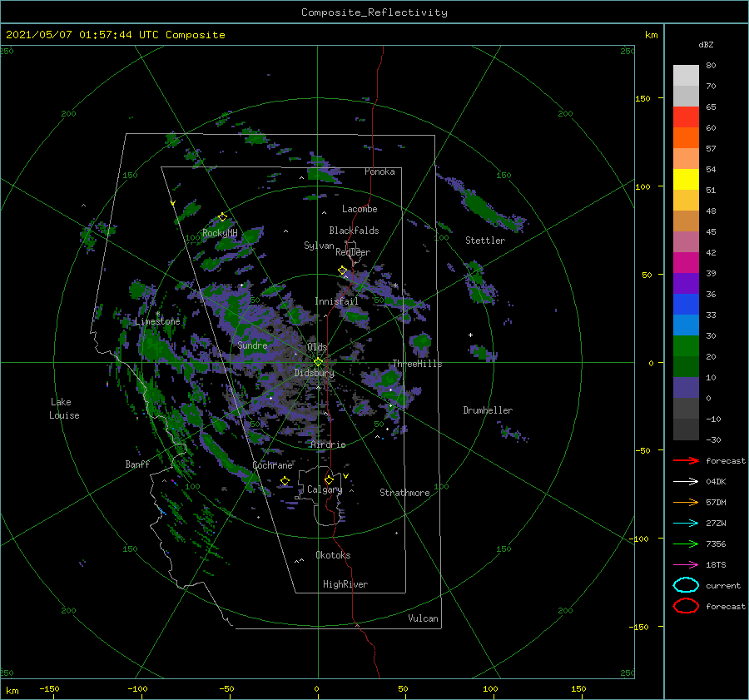Image resolution: width=749 pixels, height=700 pixels.
Task: Click the Sundre label
Action: point(252,345)
